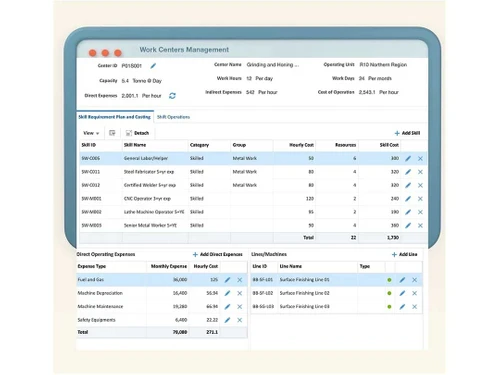Click the Grinding and Honing center name

(x=272, y=65)
